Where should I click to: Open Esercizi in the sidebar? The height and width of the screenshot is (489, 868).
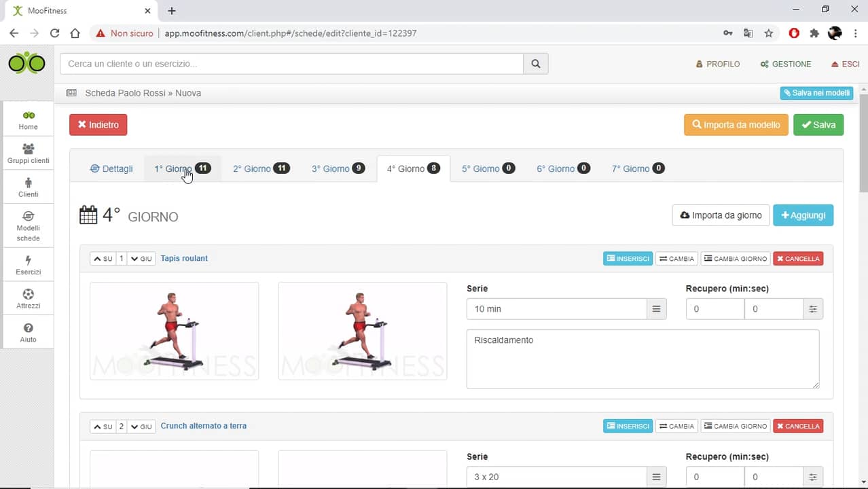[x=29, y=265]
